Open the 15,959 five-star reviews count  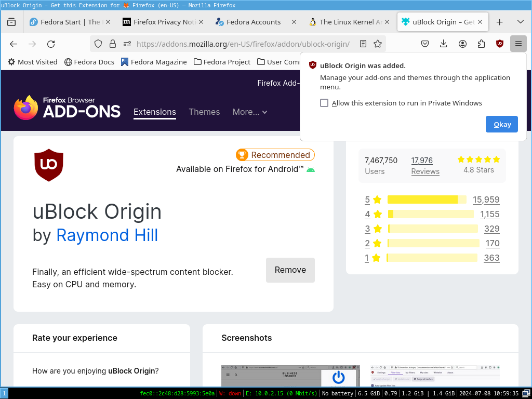click(486, 199)
